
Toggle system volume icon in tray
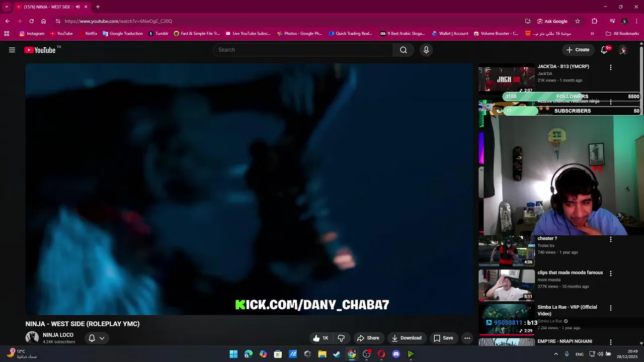click(x=600, y=354)
